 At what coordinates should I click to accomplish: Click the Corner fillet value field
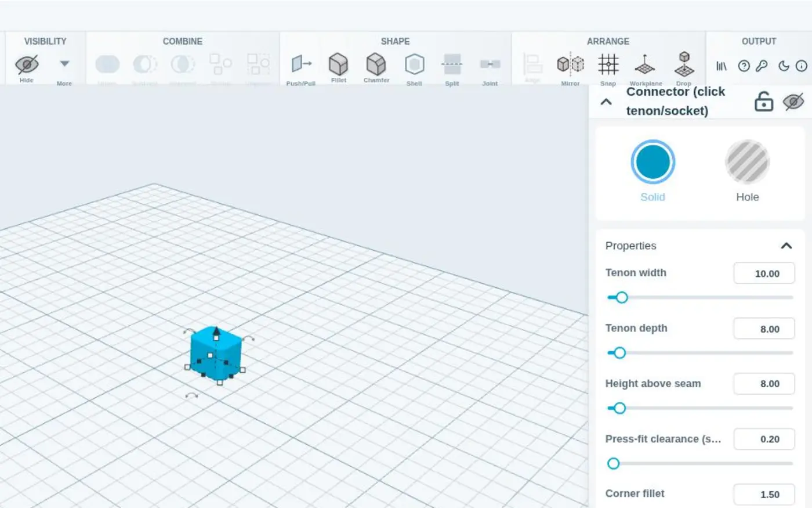[764, 495]
